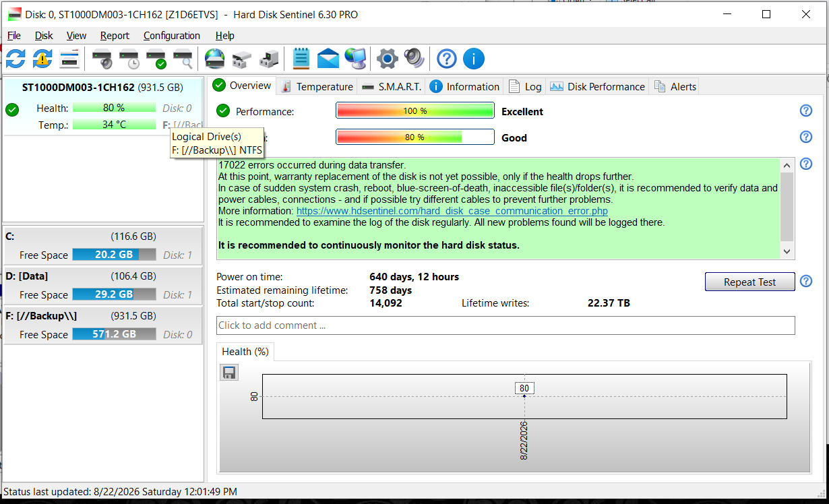Click scroll down arrow of description box
This screenshot has height=504, width=829.
tap(787, 251)
